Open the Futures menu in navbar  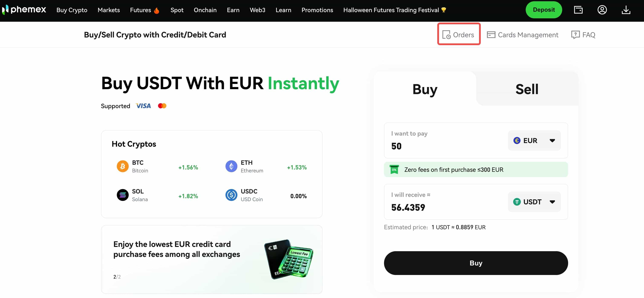[140, 10]
